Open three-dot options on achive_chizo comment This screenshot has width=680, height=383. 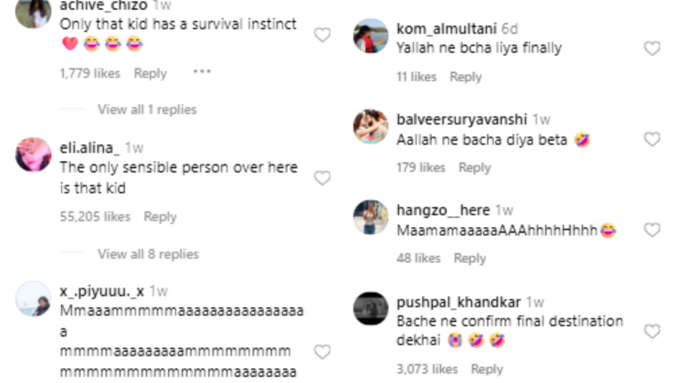click(202, 72)
